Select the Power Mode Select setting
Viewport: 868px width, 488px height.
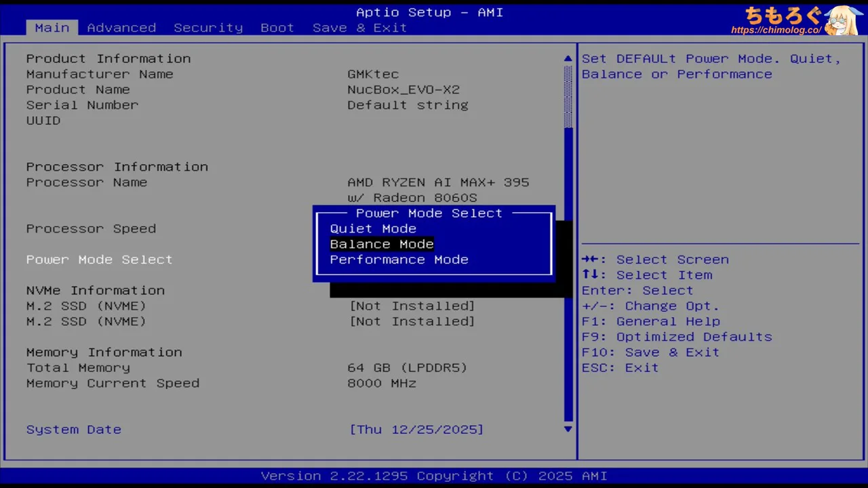(99, 260)
